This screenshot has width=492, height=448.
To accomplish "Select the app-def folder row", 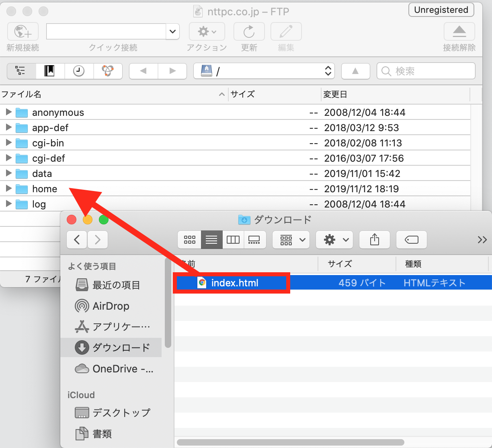I will click(x=235, y=127).
